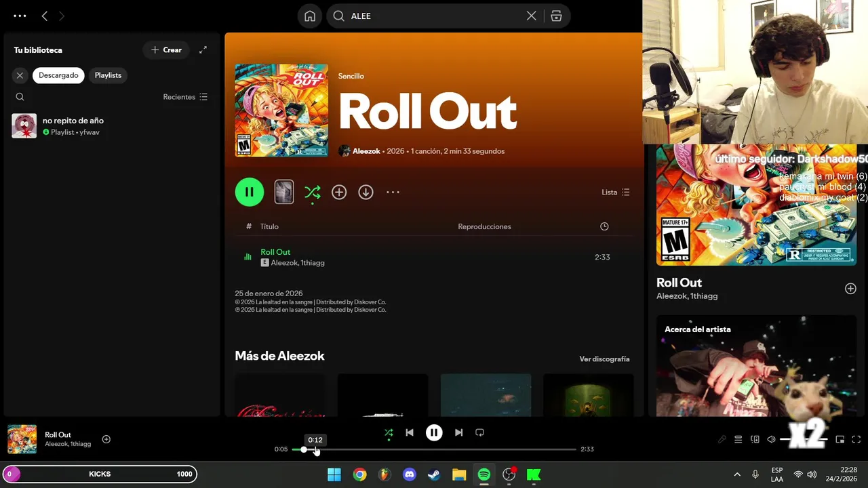Click the 2:33 track duration
This screenshot has width=868, height=488.
click(602, 258)
